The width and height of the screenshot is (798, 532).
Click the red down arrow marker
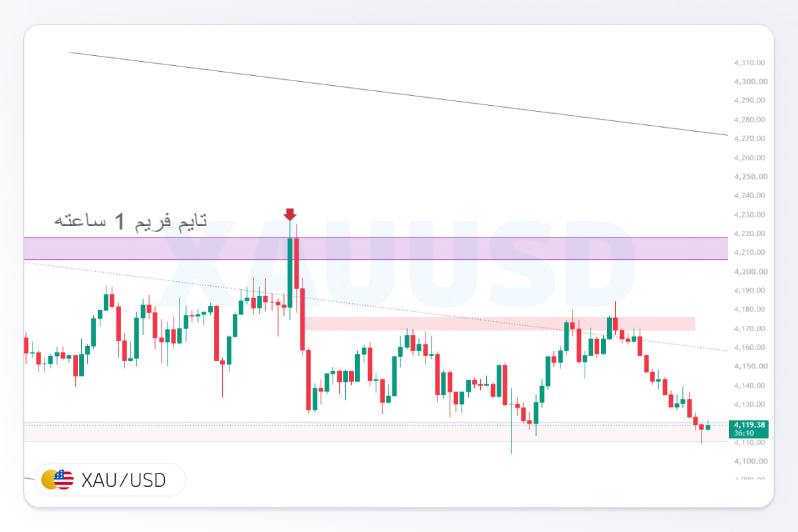coord(290,214)
